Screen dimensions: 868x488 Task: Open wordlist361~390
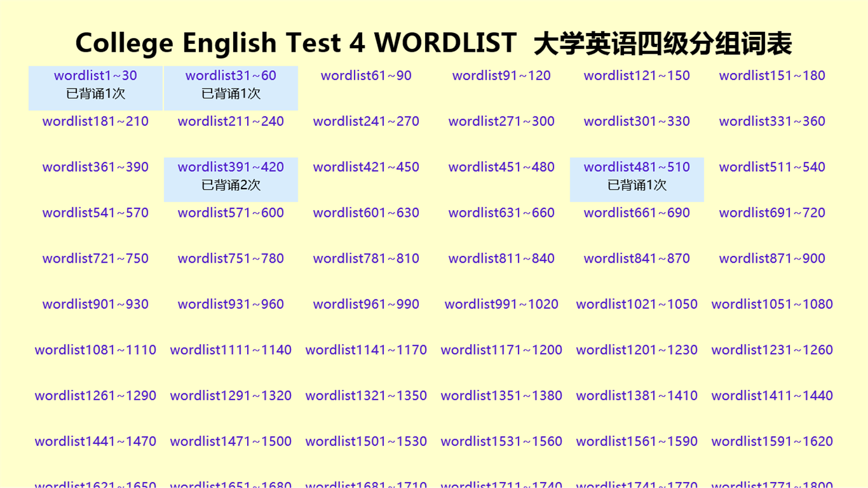click(x=95, y=167)
